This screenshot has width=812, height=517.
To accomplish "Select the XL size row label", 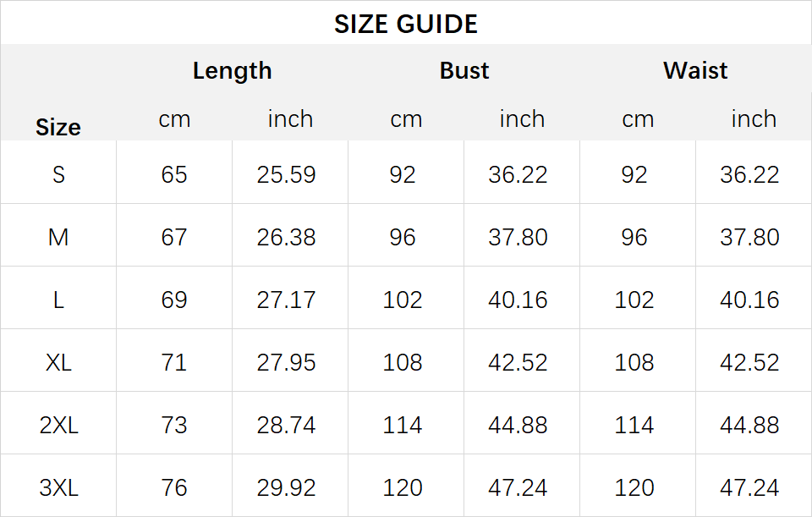I will tap(58, 363).
